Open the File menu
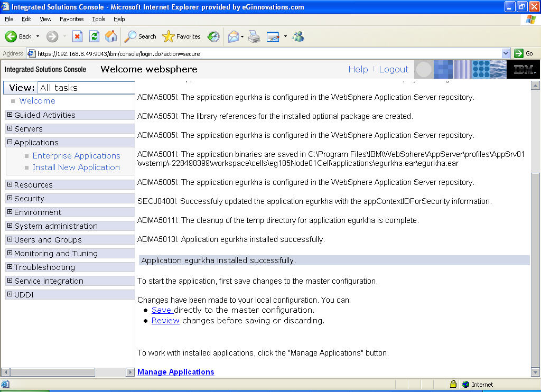541x392 pixels. tap(10, 19)
